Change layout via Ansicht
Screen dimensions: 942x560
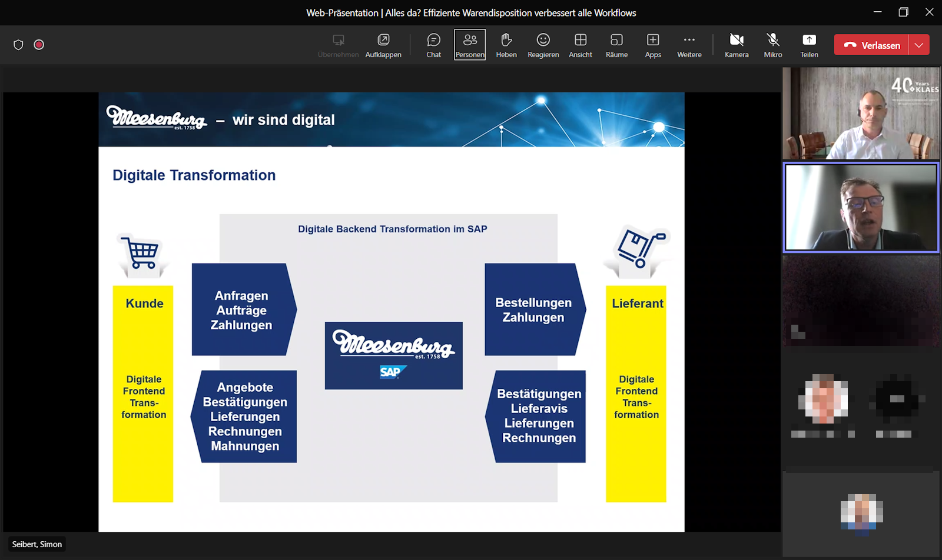[581, 45]
